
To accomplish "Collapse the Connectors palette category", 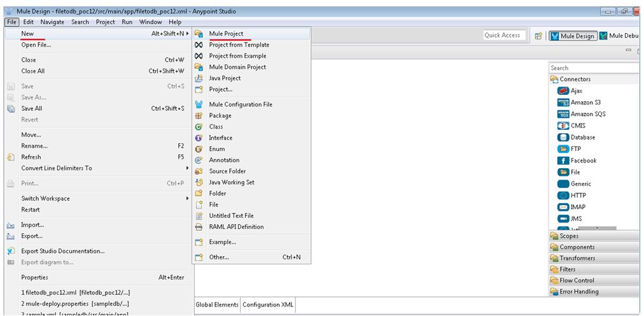I will (594, 79).
